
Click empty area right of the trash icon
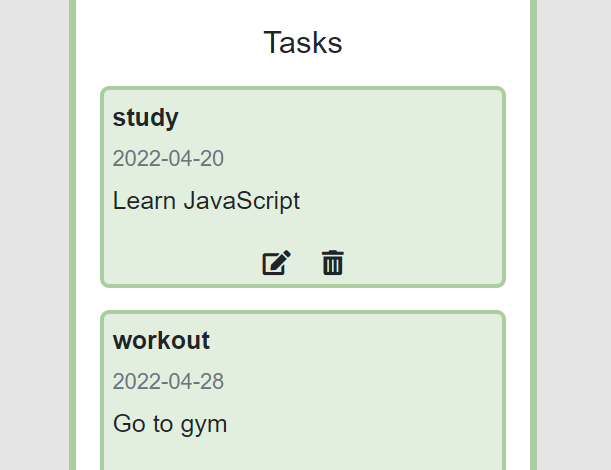[x=421, y=263]
